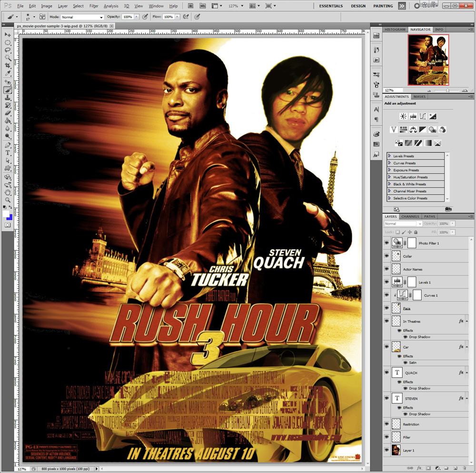Switch to the Design workspace
The image size is (476, 473).
[x=358, y=6]
